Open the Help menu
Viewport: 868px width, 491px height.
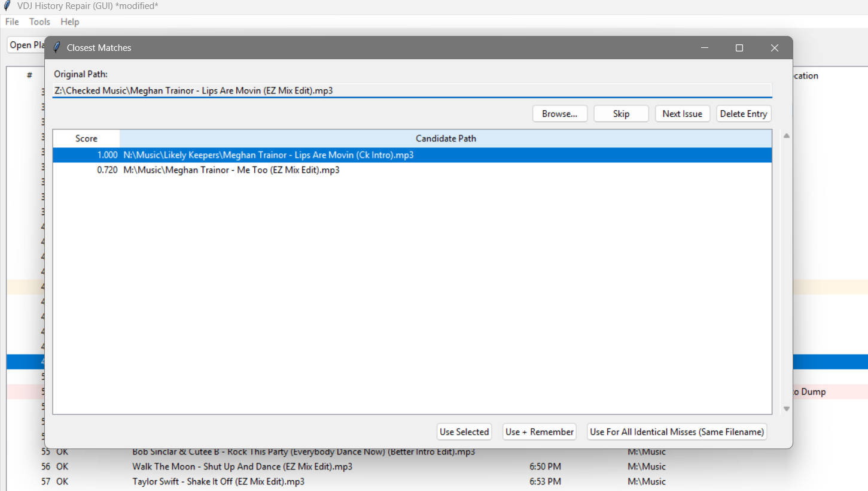[69, 22]
